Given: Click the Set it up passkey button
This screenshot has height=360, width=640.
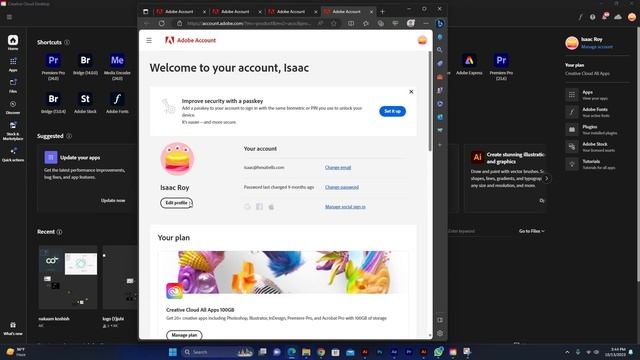Looking at the screenshot, I should 392,111.
